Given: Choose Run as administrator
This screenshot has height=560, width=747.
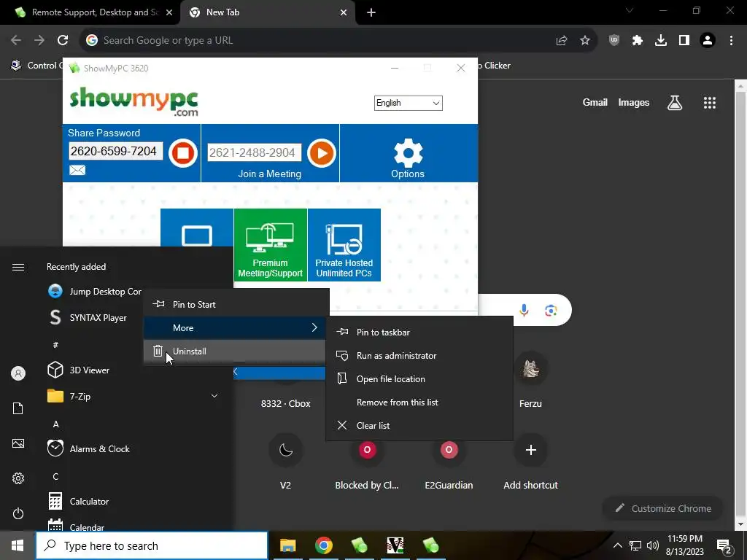Looking at the screenshot, I should pyautogui.click(x=419, y=356).
